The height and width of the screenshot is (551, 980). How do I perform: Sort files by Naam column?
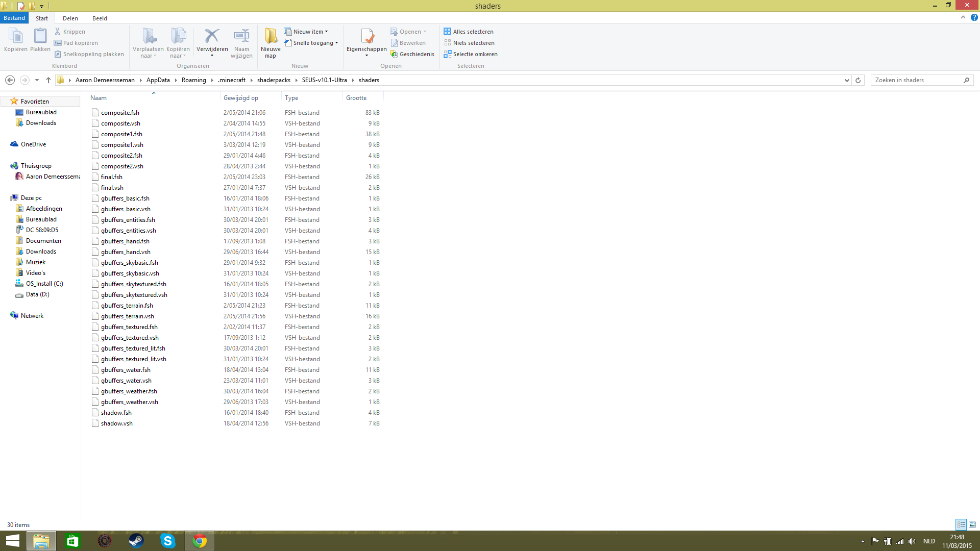click(x=153, y=98)
